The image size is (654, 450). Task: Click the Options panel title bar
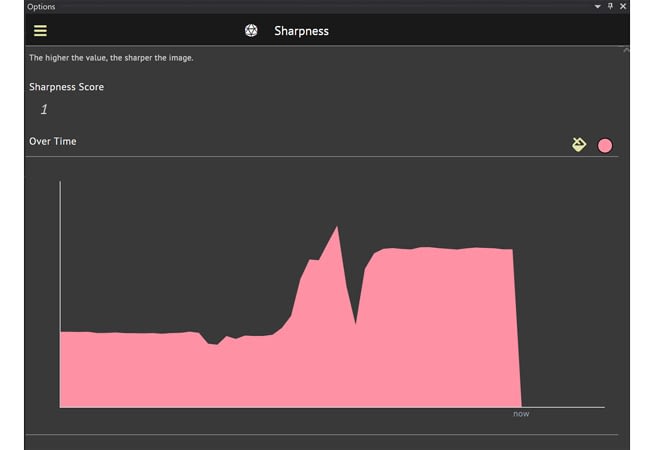click(300, 6)
